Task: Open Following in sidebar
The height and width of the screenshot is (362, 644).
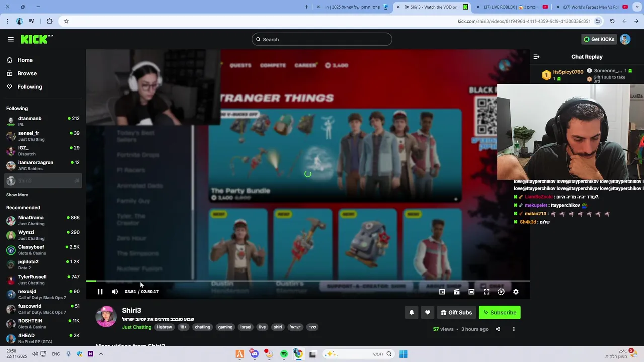Action: pos(43,87)
